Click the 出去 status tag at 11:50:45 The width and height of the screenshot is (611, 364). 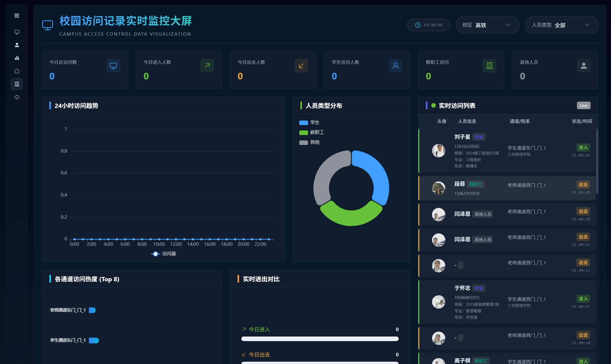pos(583,185)
